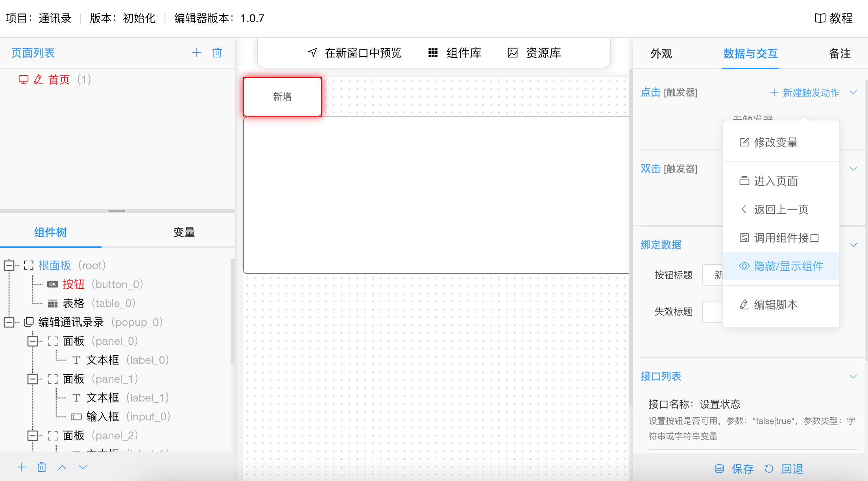Switch to the 变量 tab

pos(184,232)
